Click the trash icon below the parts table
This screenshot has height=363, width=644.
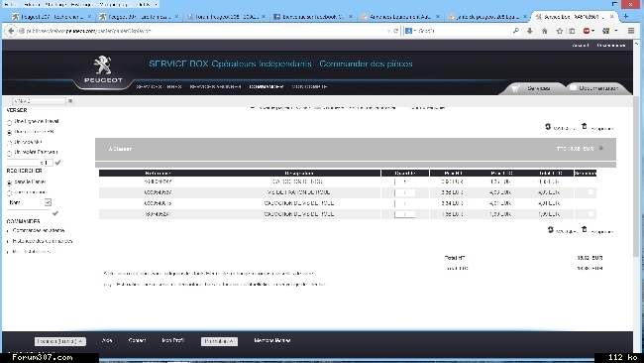pyautogui.click(x=584, y=229)
